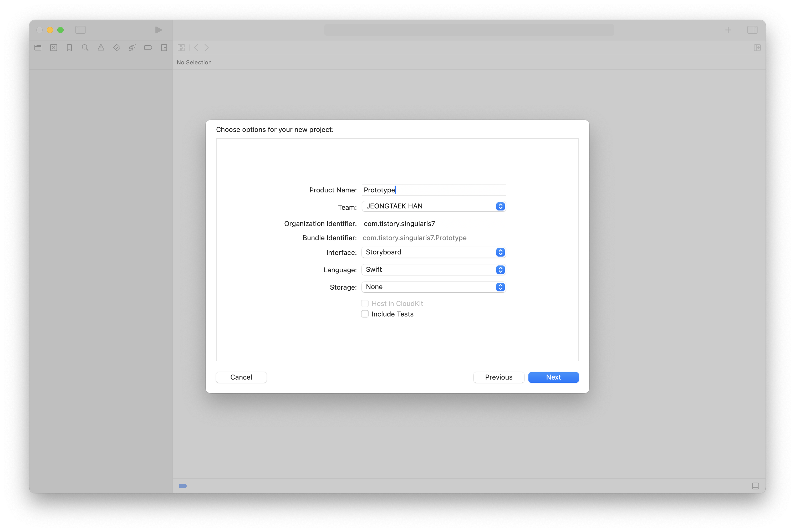Open the Storage None dropdown
795x532 pixels.
[x=433, y=287]
